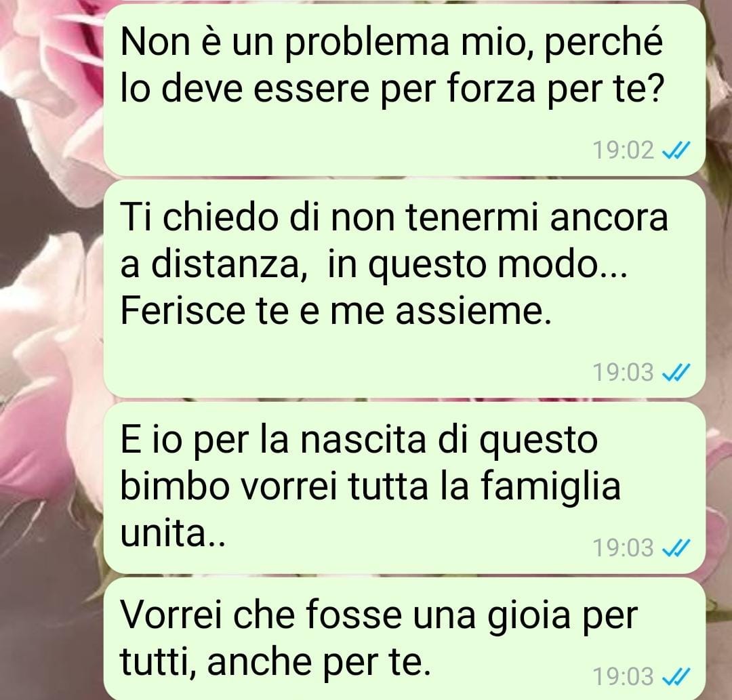Click the 19:03 timestamp next to 'anche per te.'
Image resolution: width=732 pixels, height=700 pixels.
(x=624, y=677)
